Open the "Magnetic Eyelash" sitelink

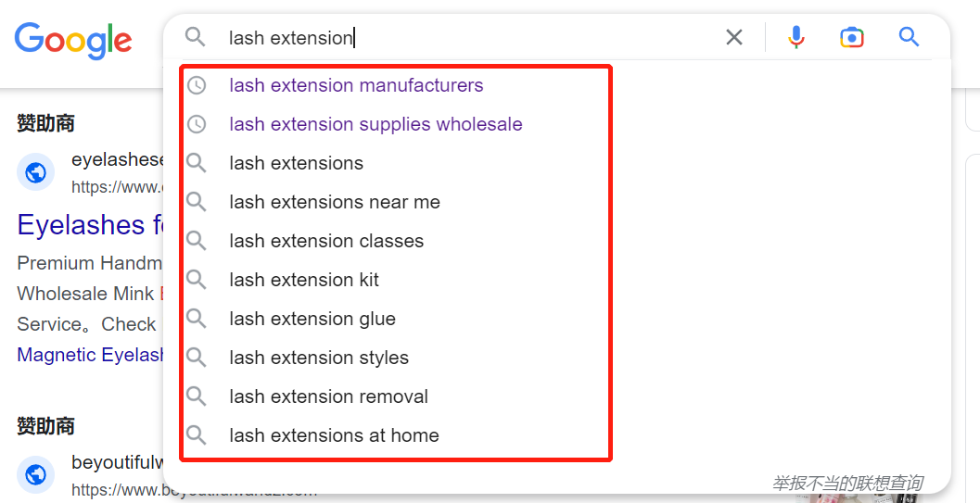[90, 355]
